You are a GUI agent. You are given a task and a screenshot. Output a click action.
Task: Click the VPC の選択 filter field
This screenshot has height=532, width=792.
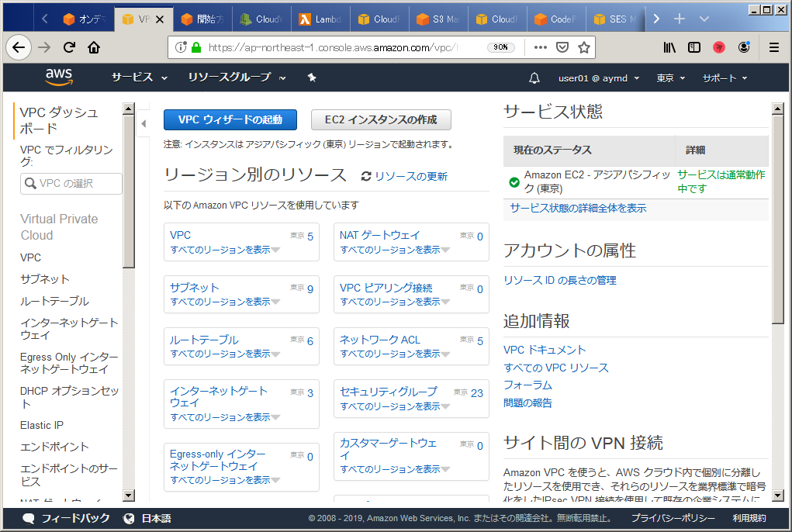(x=71, y=183)
